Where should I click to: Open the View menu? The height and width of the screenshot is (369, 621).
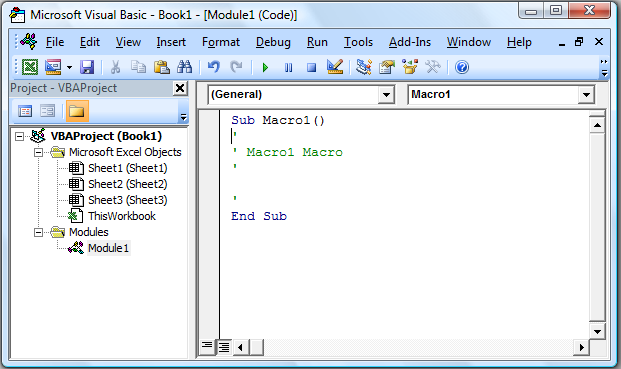(128, 42)
